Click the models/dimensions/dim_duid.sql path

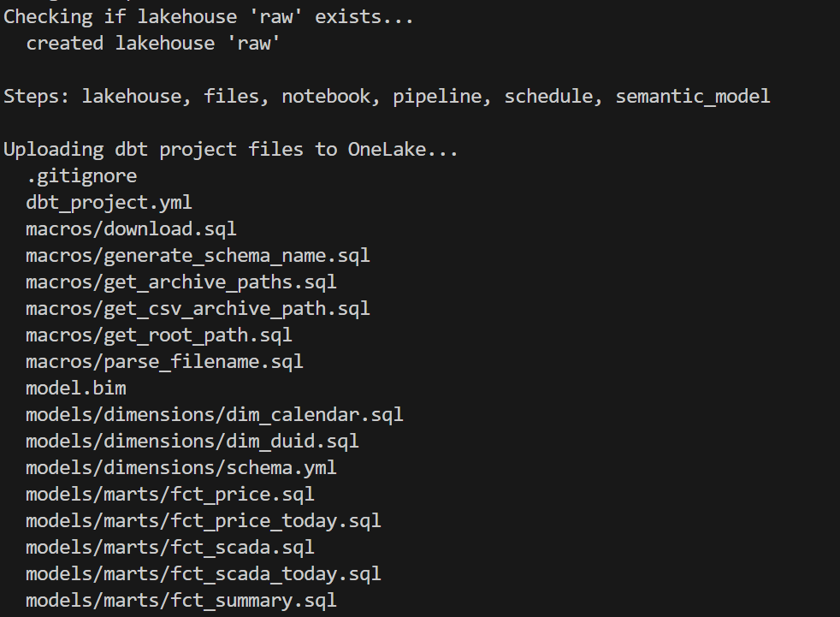pyautogui.click(x=192, y=442)
